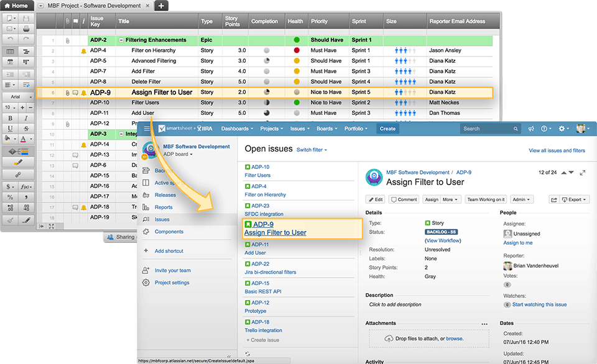Open the Jira settings gear menu
Image resolution: width=597 pixels, height=364 pixels.
pyautogui.click(x=562, y=129)
